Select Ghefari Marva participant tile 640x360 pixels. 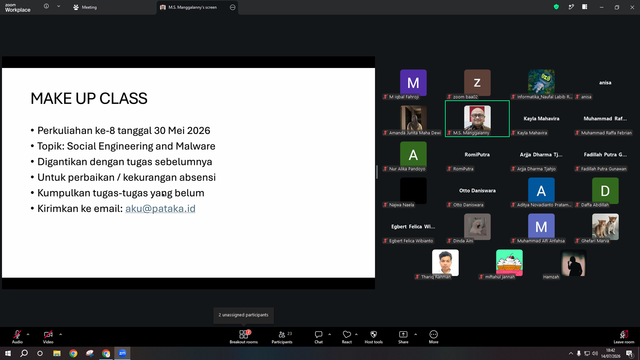click(605, 228)
